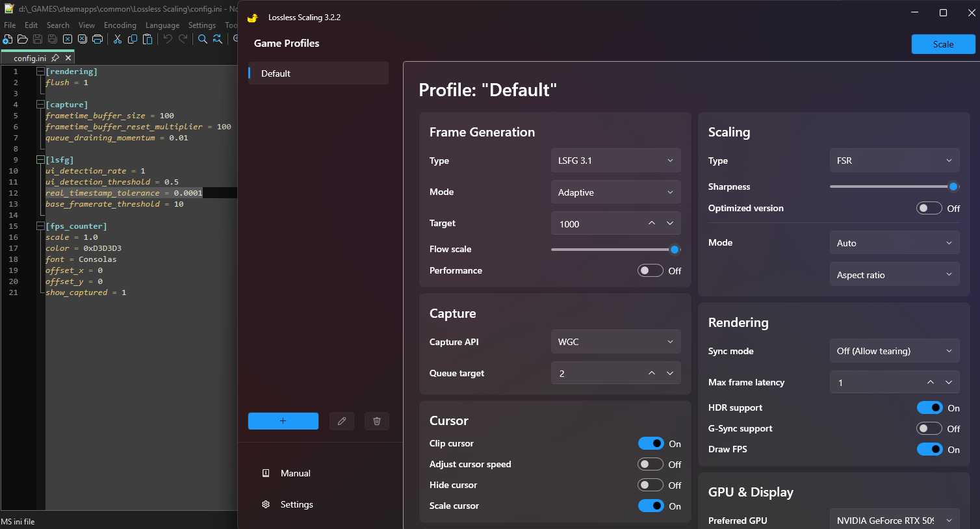Click the Save icon in Notepad++ toolbar

click(38, 39)
